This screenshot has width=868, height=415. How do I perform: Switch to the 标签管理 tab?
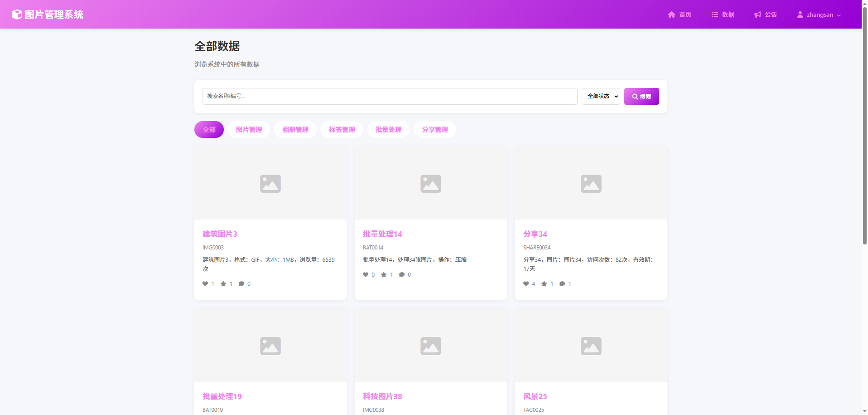[342, 130]
